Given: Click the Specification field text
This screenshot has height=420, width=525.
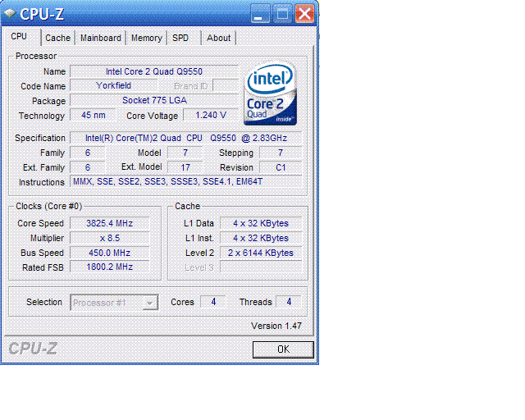Looking at the screenshot, I should tap(186, 138).
